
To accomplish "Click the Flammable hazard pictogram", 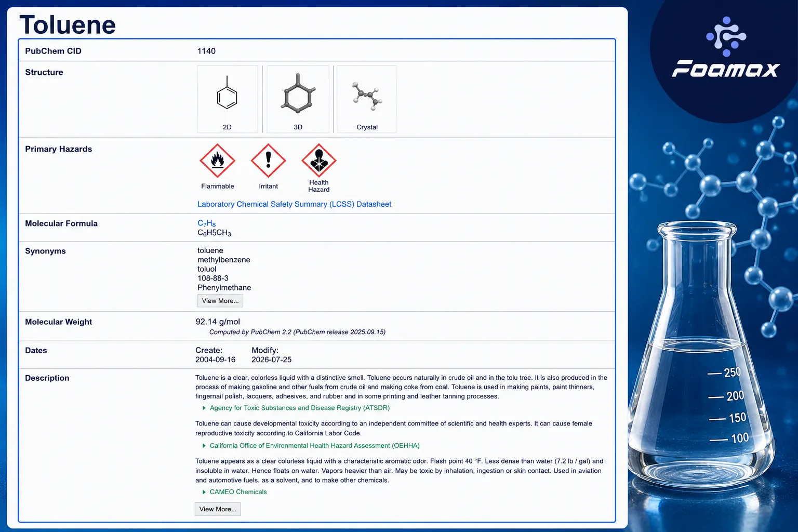I will [x=218, y=161].
